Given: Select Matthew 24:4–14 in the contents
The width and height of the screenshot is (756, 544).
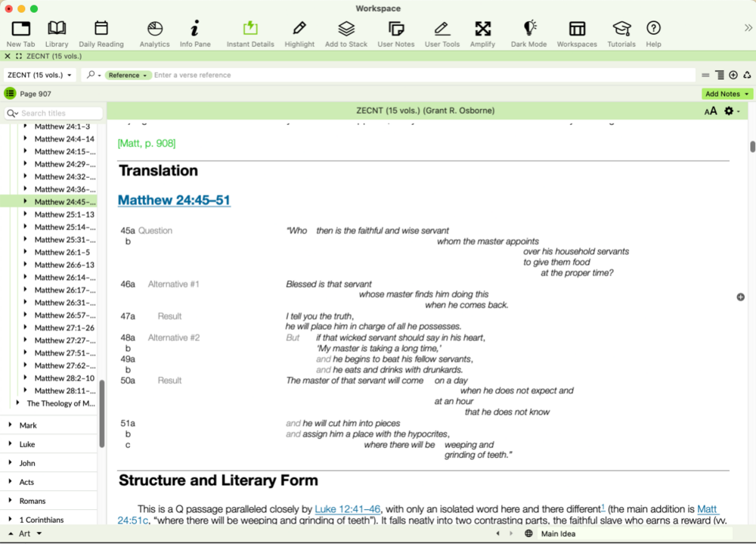Looking at the screenshot, I should click(64, 138).
